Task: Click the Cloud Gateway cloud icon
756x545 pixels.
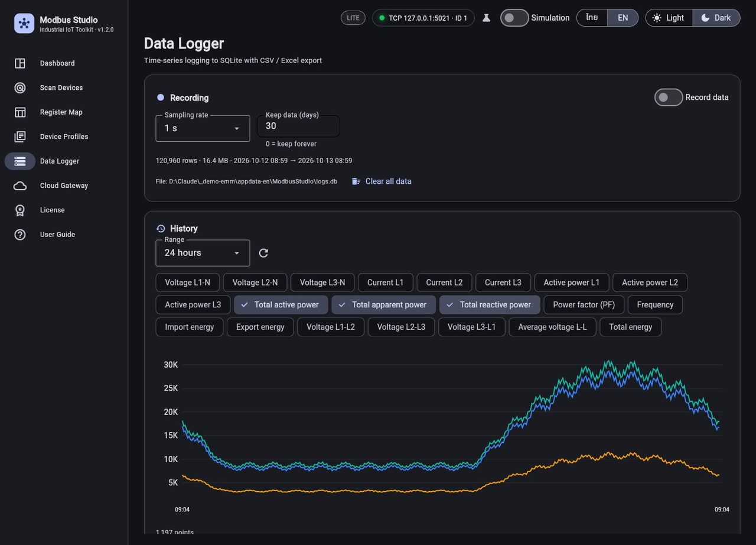Action: click(20, 186)
